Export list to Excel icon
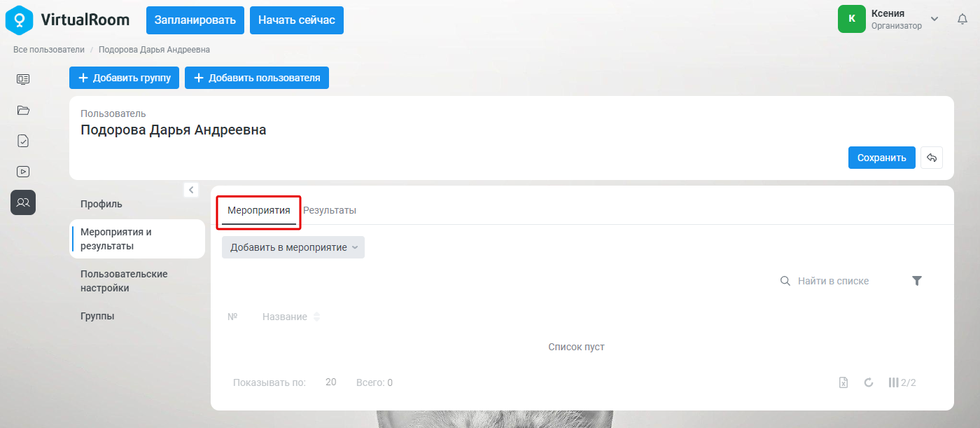 (843, 382)
